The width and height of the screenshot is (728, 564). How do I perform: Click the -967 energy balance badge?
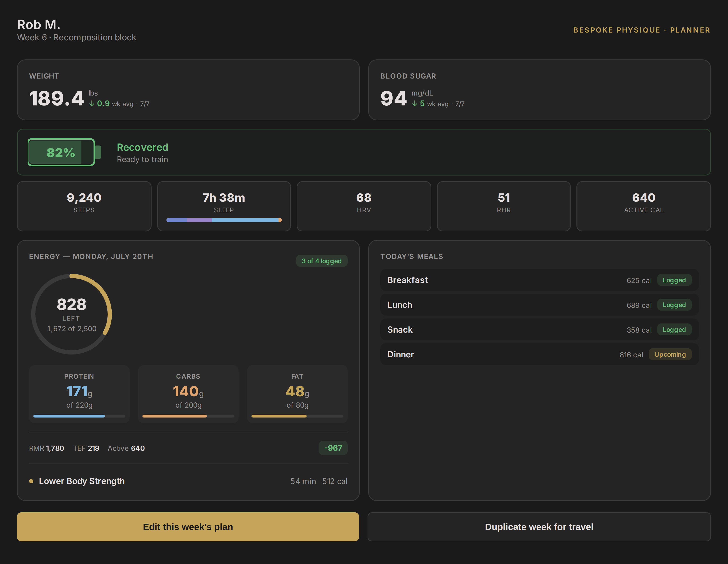pyautogui.click(x=333, y=448)
